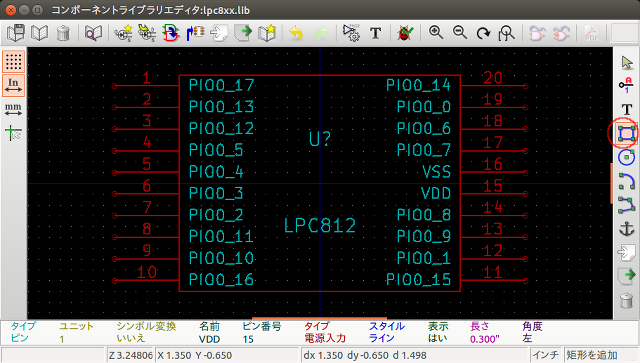Choose the add circle tool
Image resolution: width=640 pixels, height=363 pixels.
[x=626, y=157]
